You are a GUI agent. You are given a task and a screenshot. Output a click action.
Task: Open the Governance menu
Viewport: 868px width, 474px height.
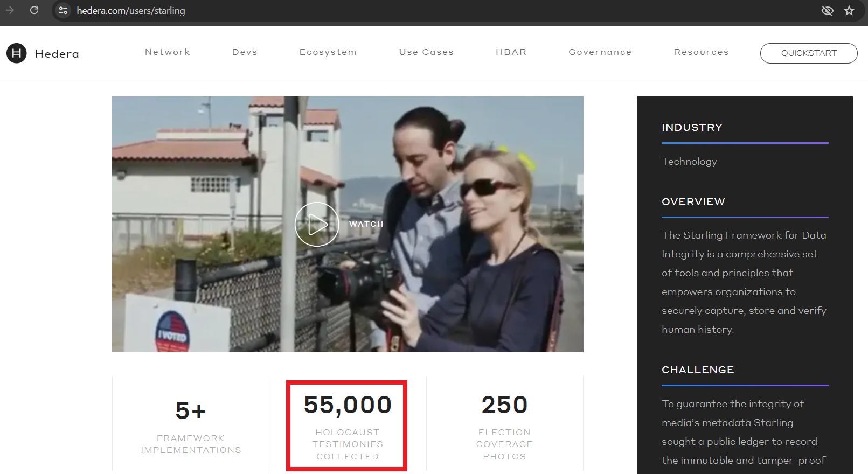600,52
